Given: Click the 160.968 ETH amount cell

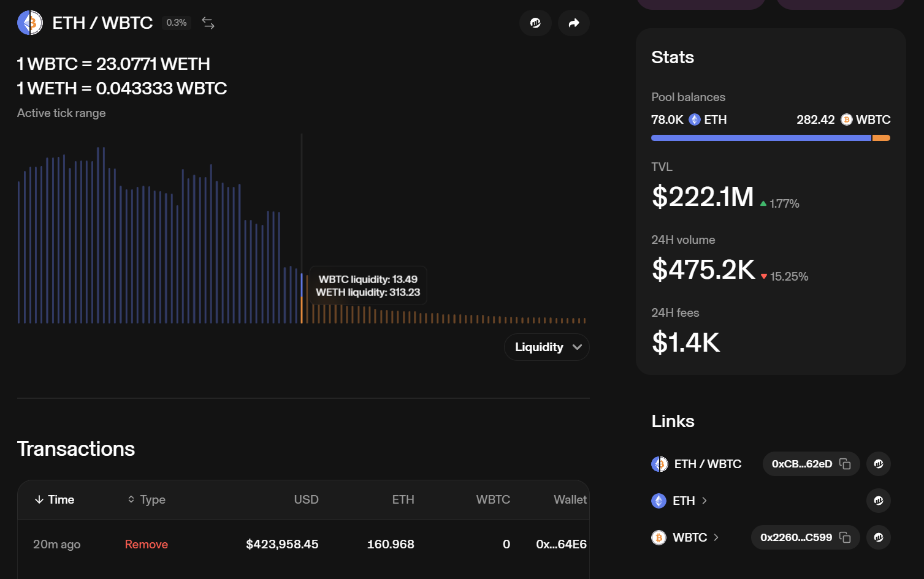Looking at the screenshot, I should (x=391, y=545).
